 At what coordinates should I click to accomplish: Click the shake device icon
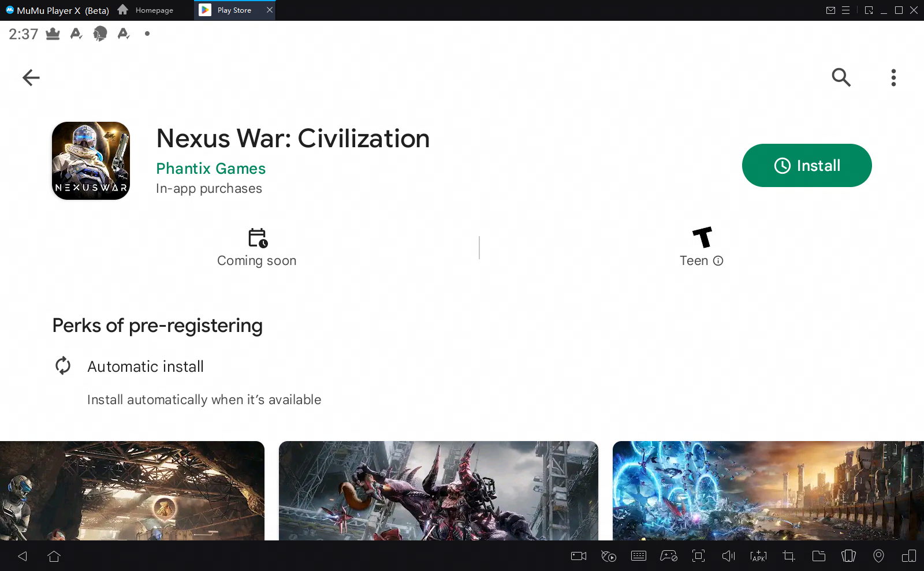849,556
